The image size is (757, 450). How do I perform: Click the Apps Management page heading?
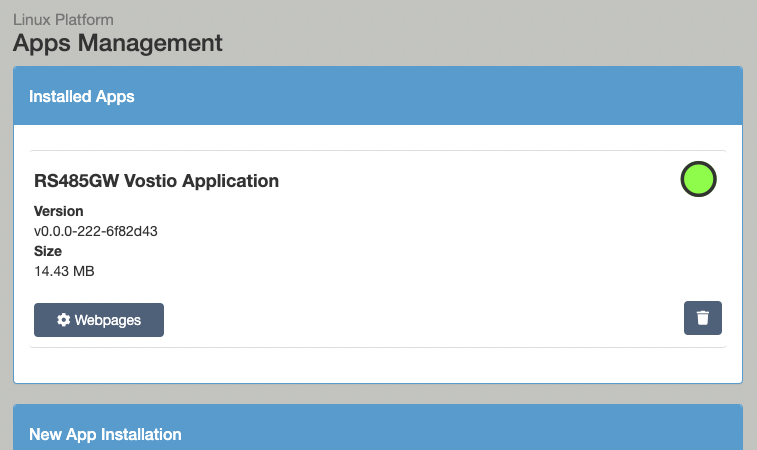[117, 43]
